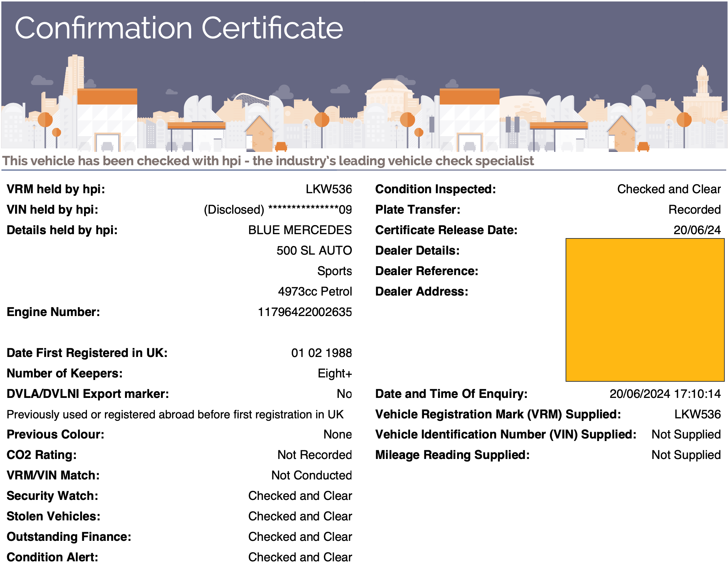Click the orange dealer details redaction box
The width and height of the screenshot is (728, 571).
coord(645,310)
